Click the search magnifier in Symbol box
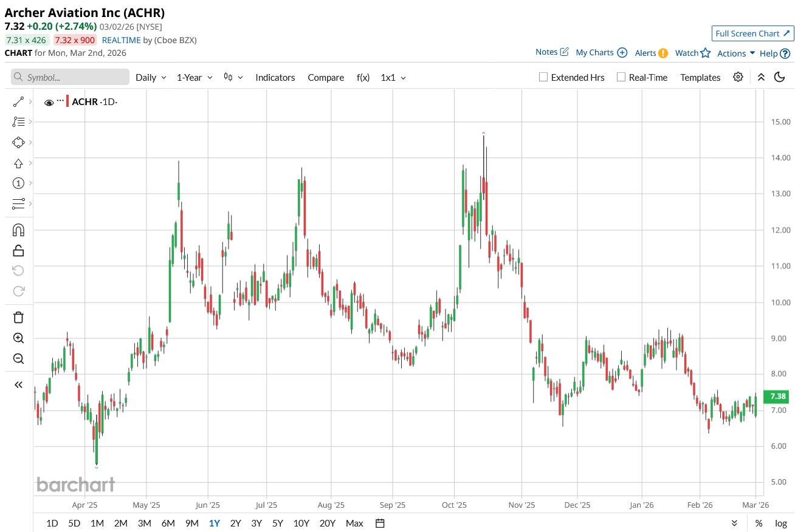795x532 pixels. [18, 77]
